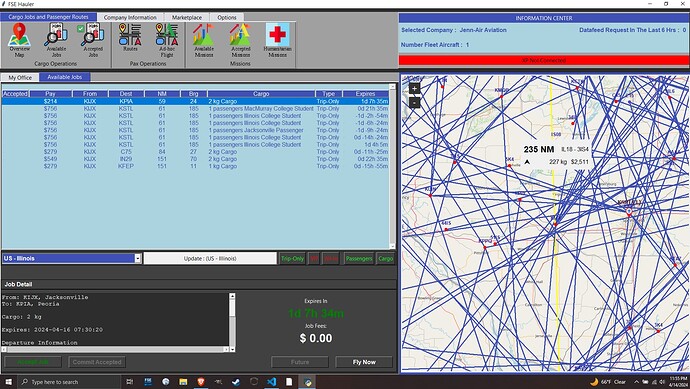The width and height of the screenshot is (690, 389).
Task: Open the Overview Map icon
Action: [19, 40]
